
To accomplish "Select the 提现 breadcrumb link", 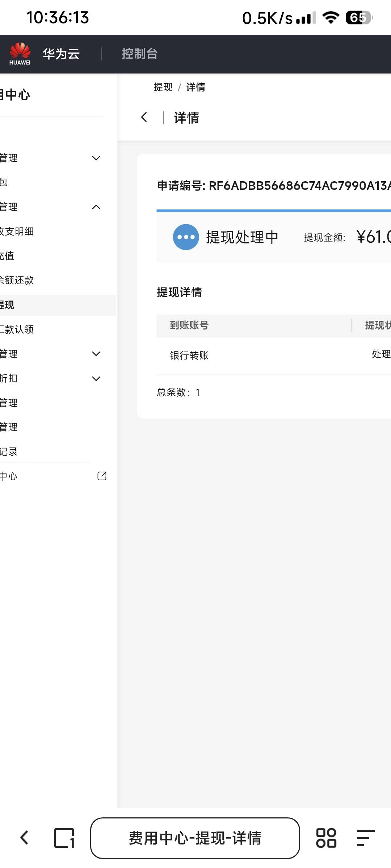I will pyautogui.click(x=163, y=87).
